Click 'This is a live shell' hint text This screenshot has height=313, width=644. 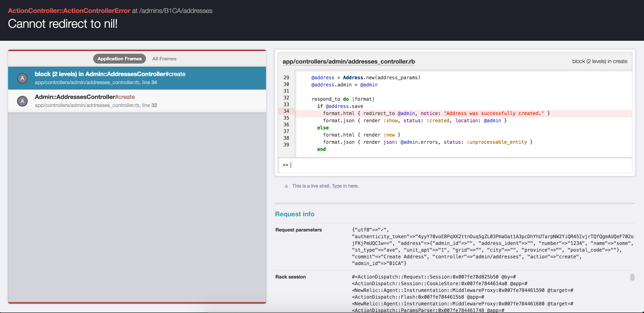coord(325,186)
